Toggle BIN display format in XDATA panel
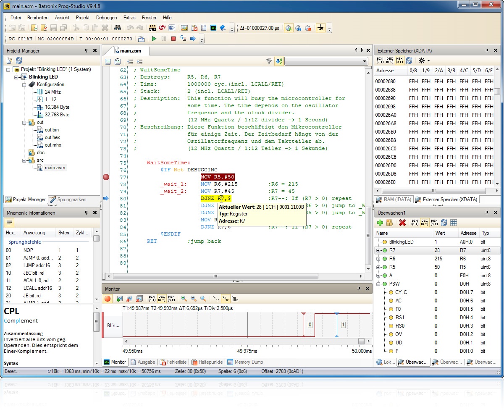The width and height of the screenshot is (504, 420). (380, 60)
